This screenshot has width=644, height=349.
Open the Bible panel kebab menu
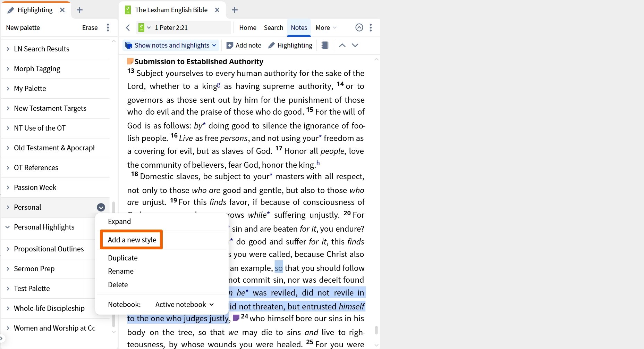coord(371,27)
